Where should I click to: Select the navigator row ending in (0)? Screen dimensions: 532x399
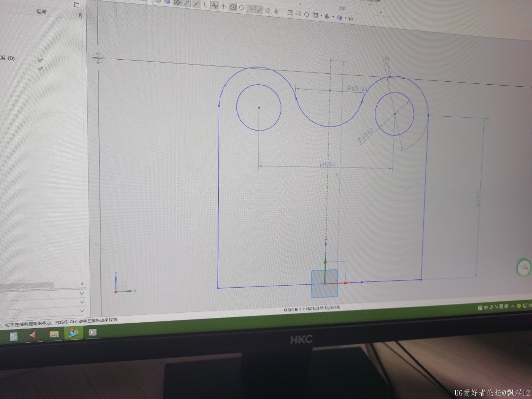pos(7,58)
